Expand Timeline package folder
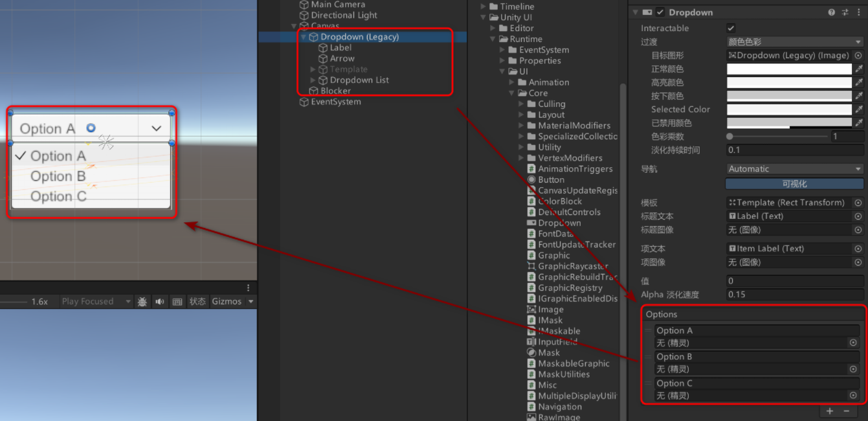Viewport: 868px width, 421px height. 484,6
